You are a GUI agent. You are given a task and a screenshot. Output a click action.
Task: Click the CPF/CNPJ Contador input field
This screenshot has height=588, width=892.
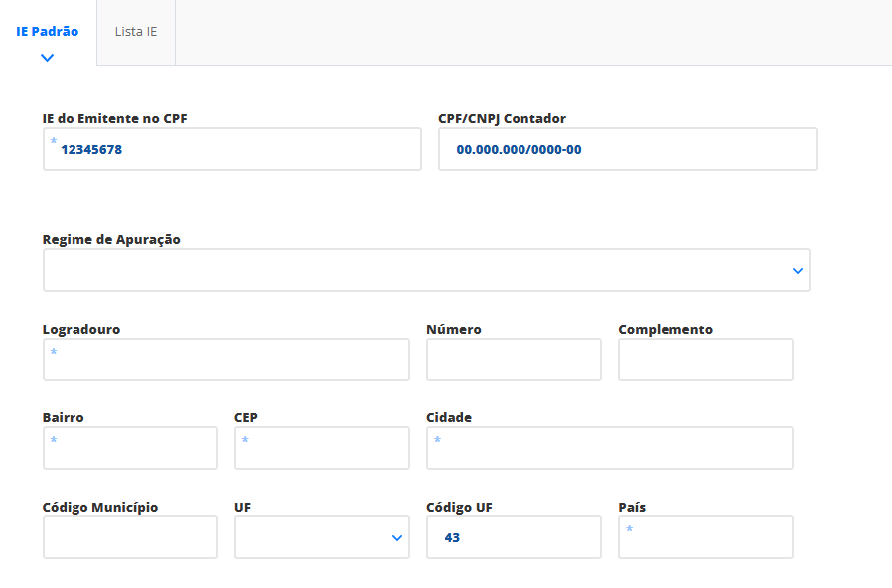click(627, 149)
